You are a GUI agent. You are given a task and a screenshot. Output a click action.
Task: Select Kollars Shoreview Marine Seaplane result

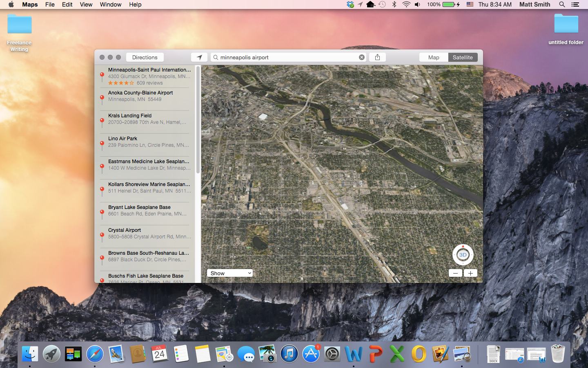pyautogui.click(x=145, y=191)
